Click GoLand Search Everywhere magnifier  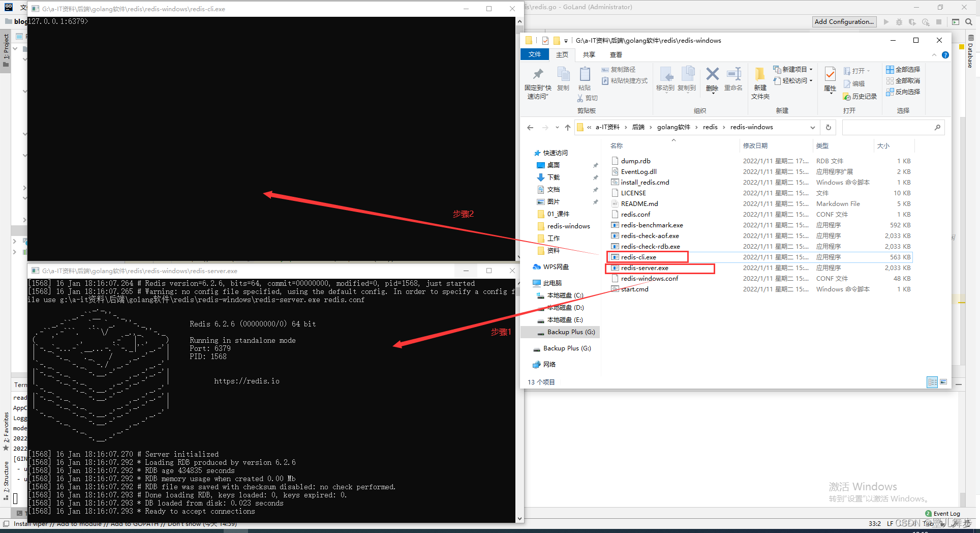969,22
